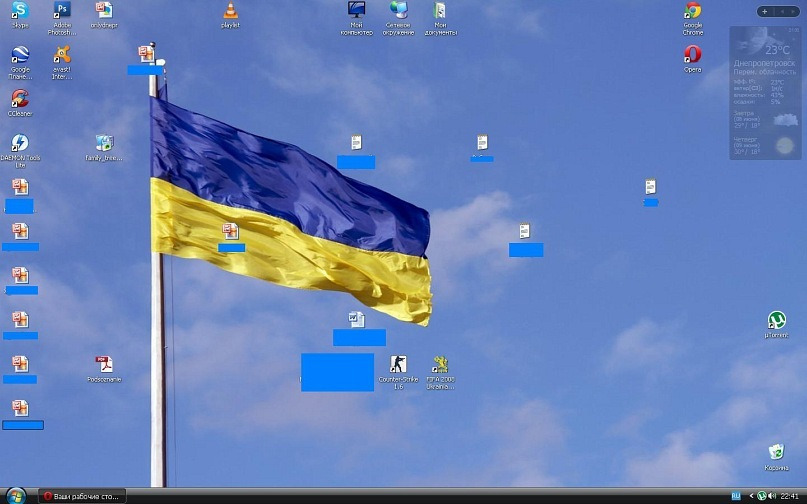Select the Word document icon below the flag
The image size is (807, 504).
[x=356, y=320]
